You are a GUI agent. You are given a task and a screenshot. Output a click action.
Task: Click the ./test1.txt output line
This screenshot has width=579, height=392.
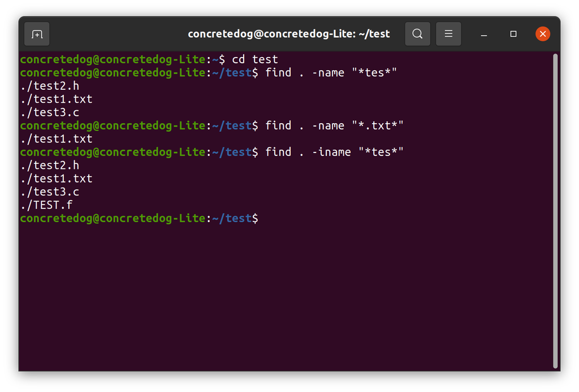(x=56, y=99)
